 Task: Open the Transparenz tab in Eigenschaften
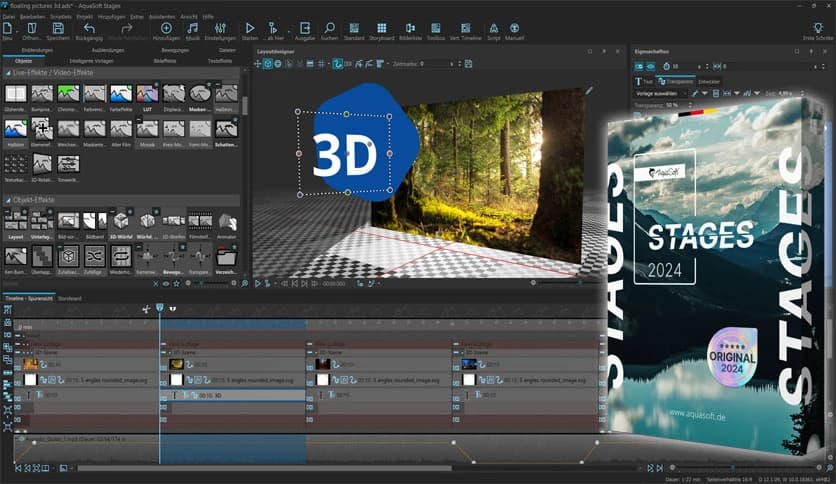(676, 82)
